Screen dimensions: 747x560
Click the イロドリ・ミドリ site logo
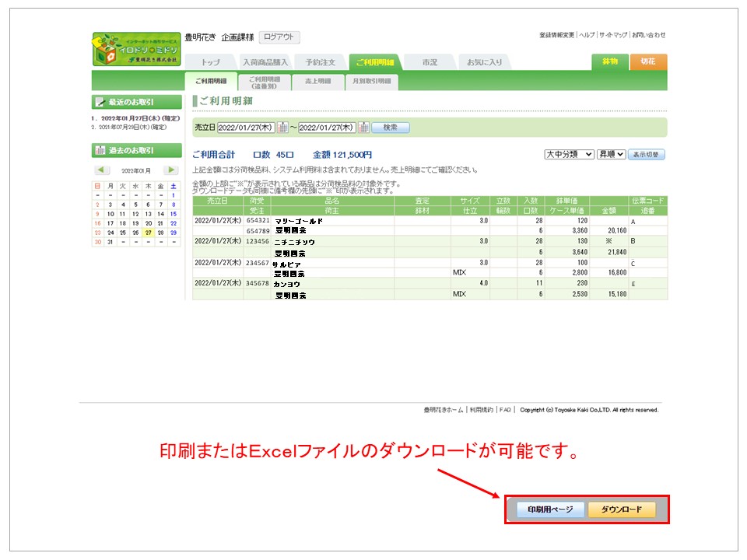135,48
